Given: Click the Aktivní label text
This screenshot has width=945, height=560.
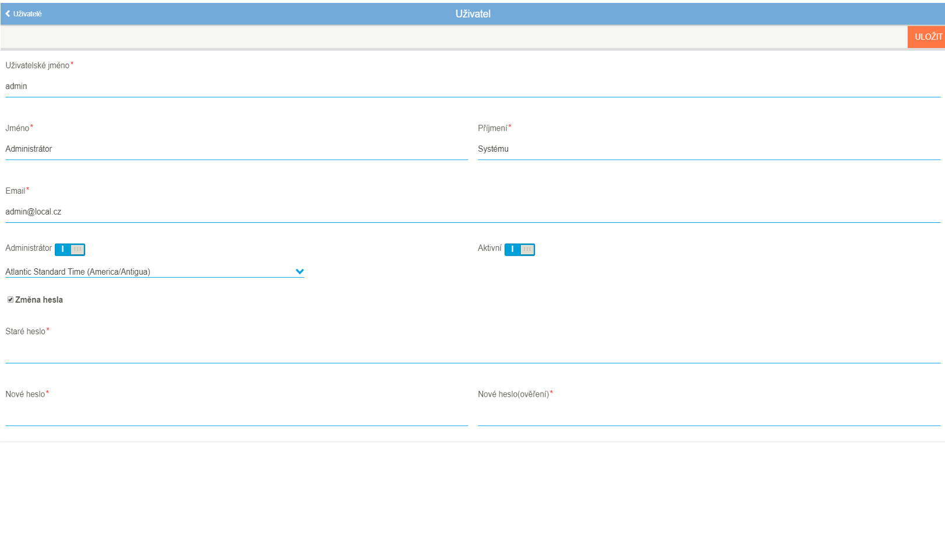Looking at the screenshot, I should click(489, 249).
